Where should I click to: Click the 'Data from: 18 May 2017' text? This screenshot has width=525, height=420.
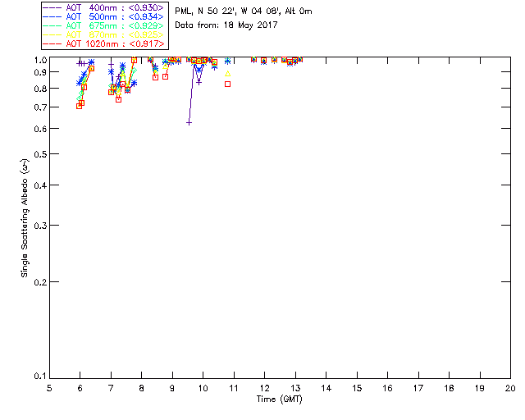point(226,25)
